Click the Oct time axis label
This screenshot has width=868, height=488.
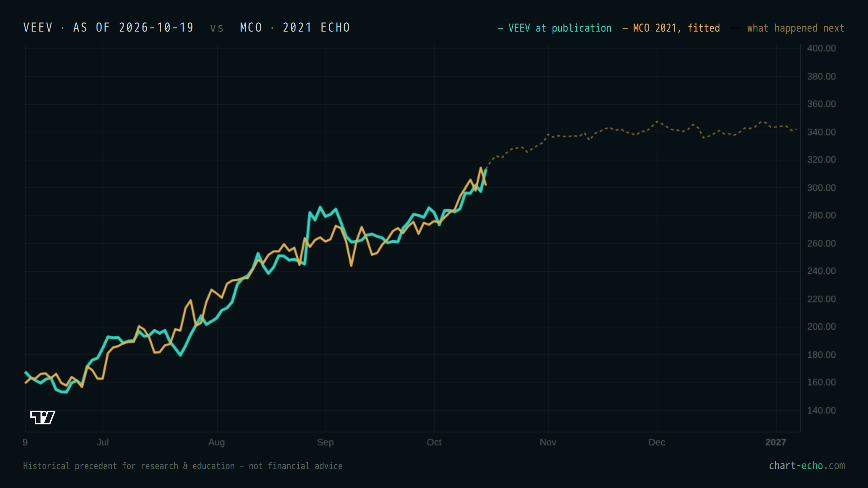click(434, 442)
